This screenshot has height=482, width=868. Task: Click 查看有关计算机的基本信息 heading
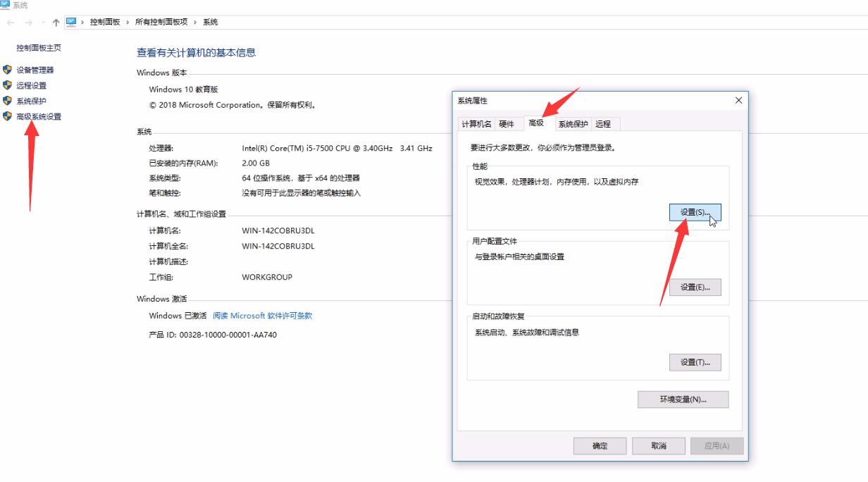point(196,52)
